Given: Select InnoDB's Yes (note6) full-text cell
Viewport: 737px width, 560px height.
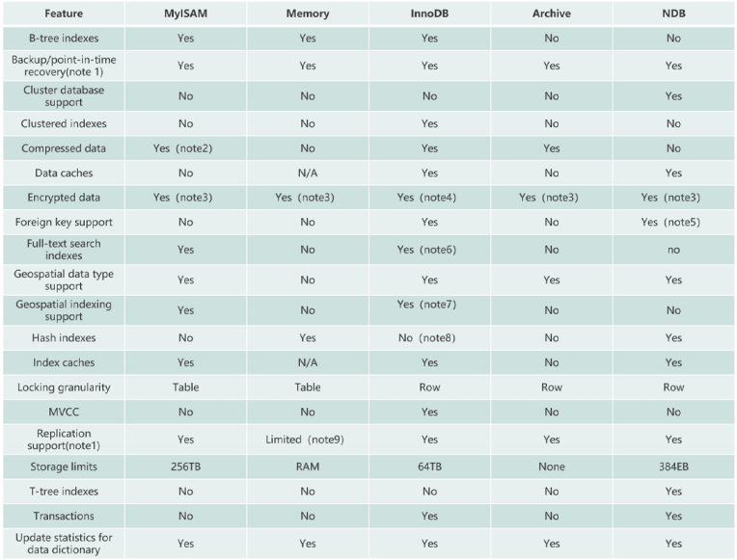Looking at the screenshot, I should click(429, 250).
